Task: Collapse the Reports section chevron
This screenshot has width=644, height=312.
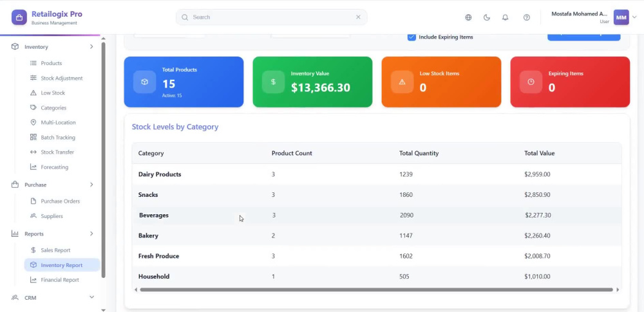Action: (91, 234)
